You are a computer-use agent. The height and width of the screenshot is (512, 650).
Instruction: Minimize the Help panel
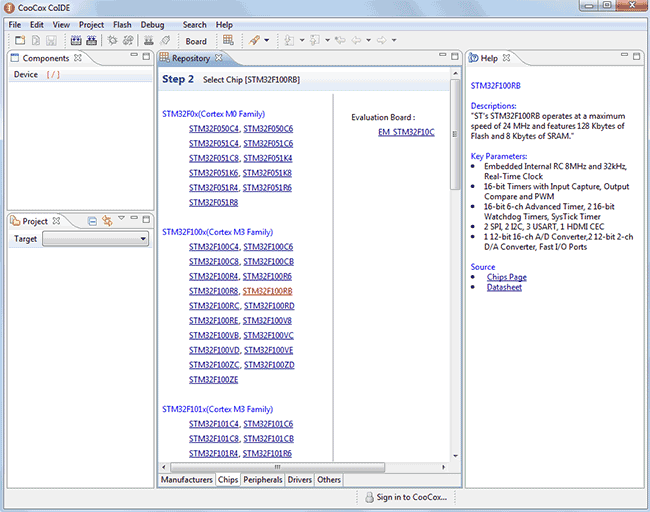point(624,55)
